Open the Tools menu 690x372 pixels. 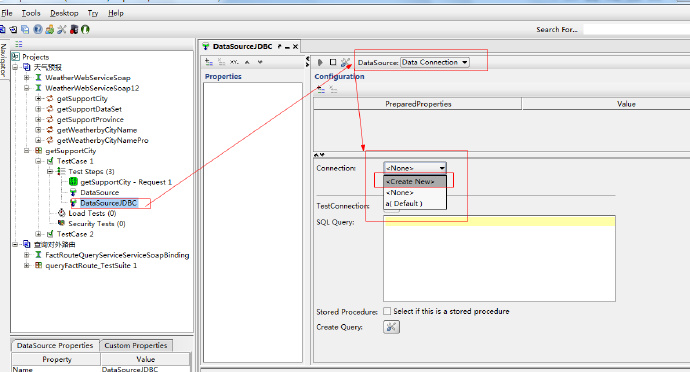tap(31, 13)
